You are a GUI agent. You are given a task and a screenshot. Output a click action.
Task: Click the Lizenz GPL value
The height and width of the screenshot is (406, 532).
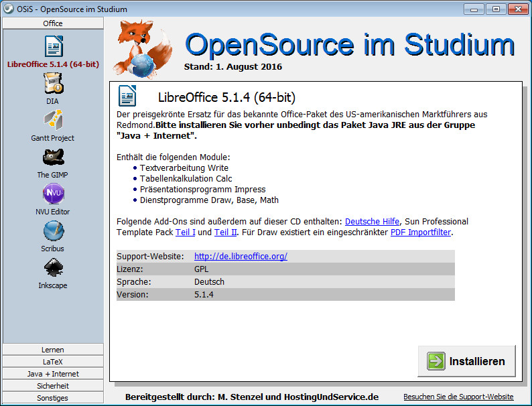tap(201, 269)
